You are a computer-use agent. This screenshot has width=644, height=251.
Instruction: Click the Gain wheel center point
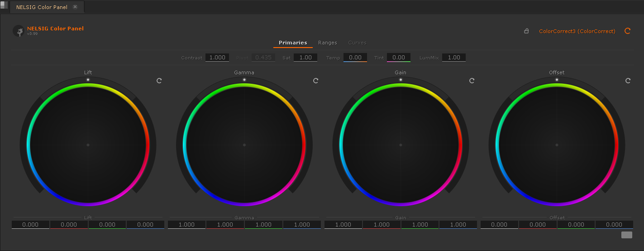point(401,145)
